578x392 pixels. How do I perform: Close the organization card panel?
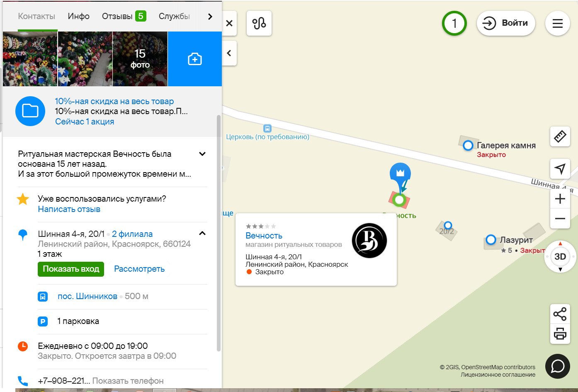(x=229, y=24)
